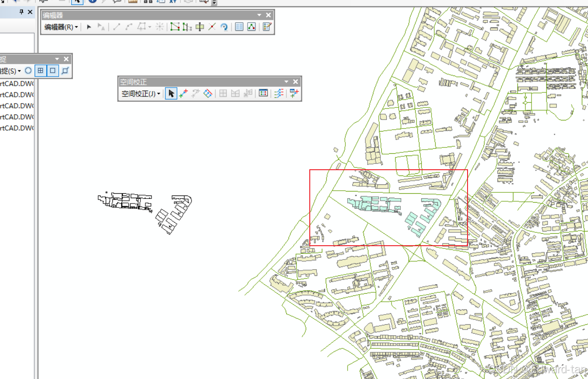588x379 pixels.
Task: Toggle End Snapping
Action: tap(40, 71)
